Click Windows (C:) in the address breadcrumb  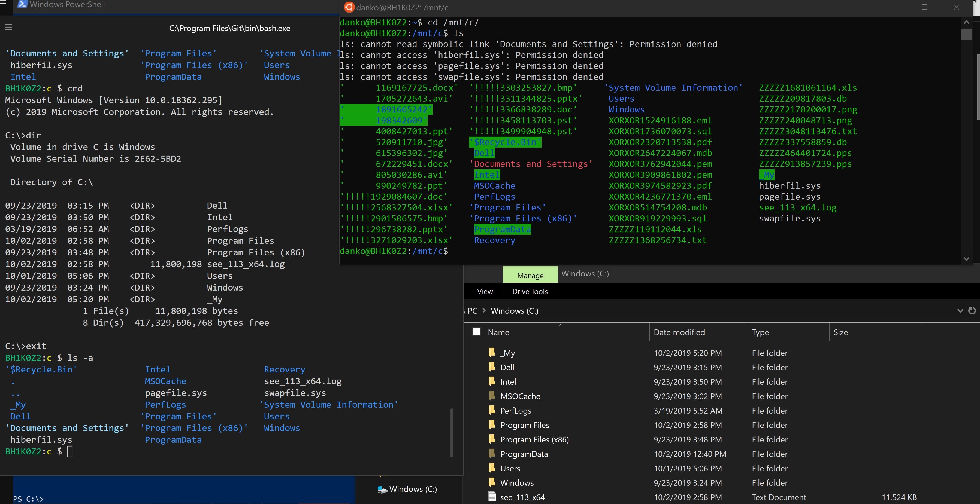514,311
